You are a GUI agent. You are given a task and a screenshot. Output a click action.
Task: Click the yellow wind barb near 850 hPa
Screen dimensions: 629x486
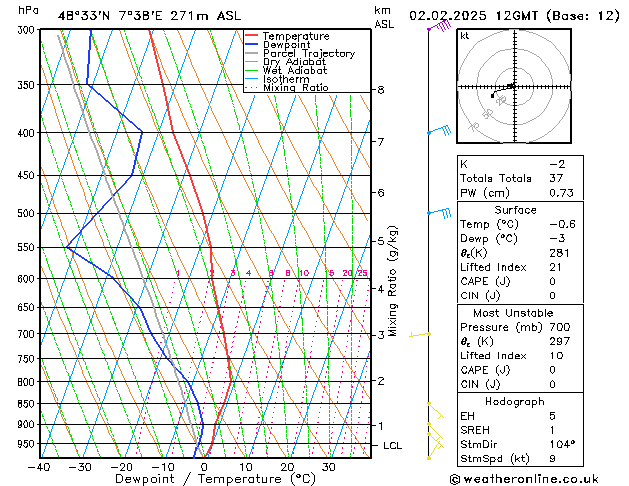[435, 408]
